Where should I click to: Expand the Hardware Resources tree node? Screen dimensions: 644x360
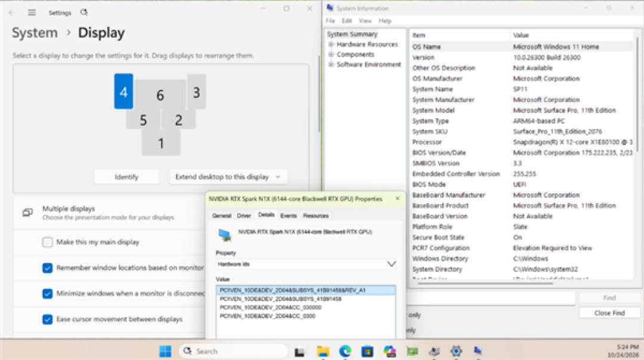(331, 44)
